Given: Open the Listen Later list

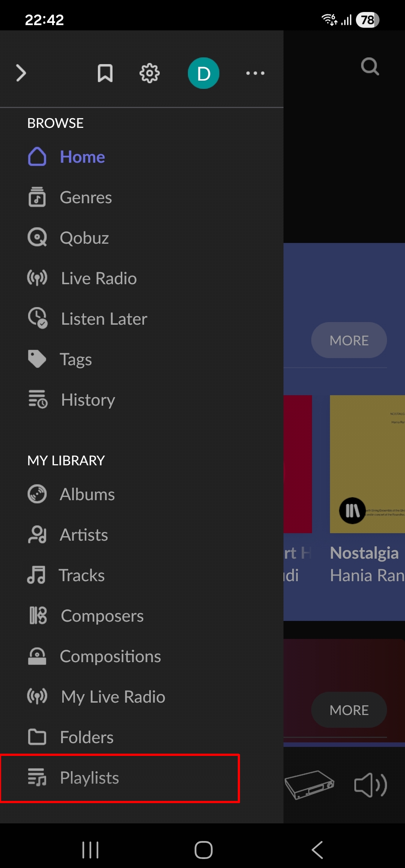Looking at the screenshot, I should [103, 319].
